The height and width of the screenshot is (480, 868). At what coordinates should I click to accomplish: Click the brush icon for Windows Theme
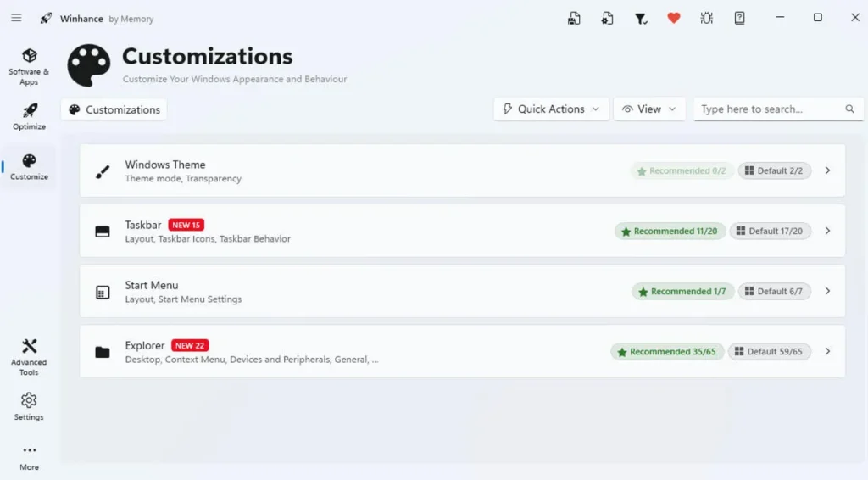tap(103, 171)
